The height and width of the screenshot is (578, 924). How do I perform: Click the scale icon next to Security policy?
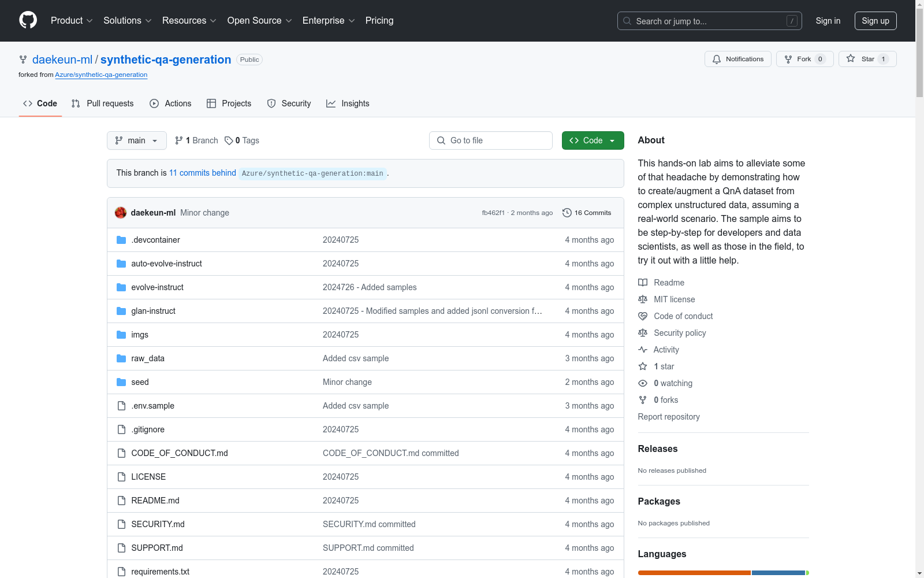point(643,333)
